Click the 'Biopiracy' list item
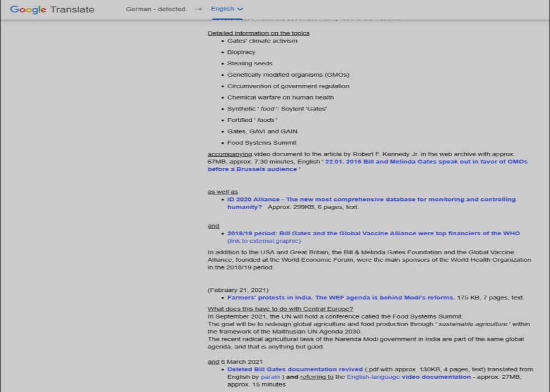The height and width of the screenshot is (392, 550). 241,52
